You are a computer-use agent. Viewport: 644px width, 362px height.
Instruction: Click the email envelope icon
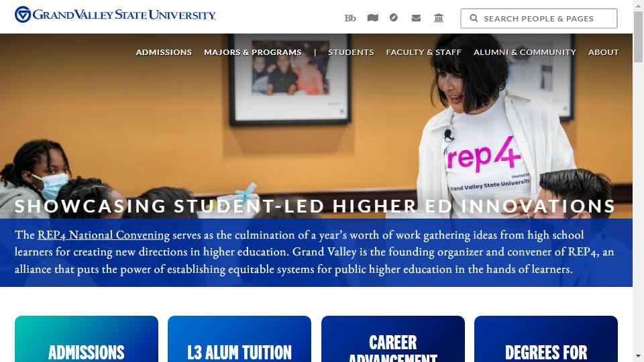coord(416,18)
